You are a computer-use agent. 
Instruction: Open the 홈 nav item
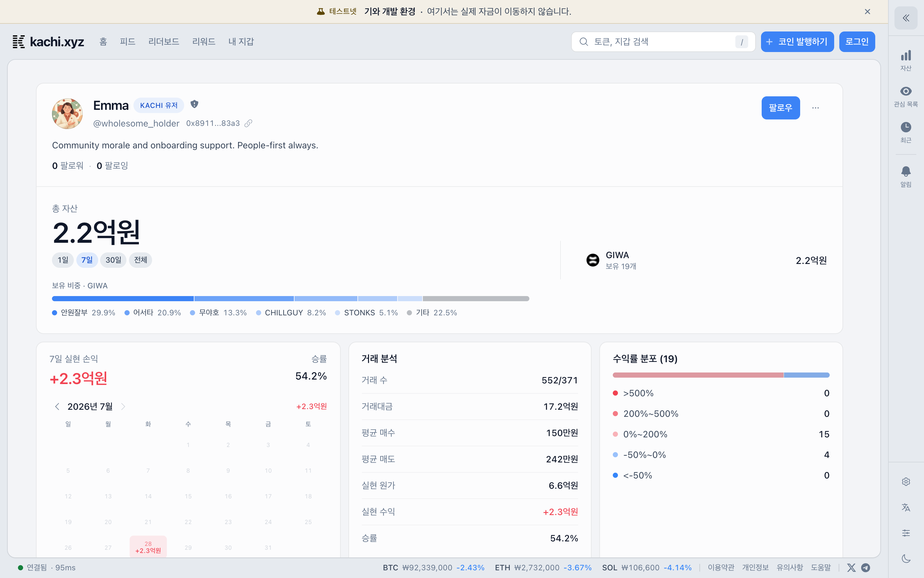coord(103,42)
